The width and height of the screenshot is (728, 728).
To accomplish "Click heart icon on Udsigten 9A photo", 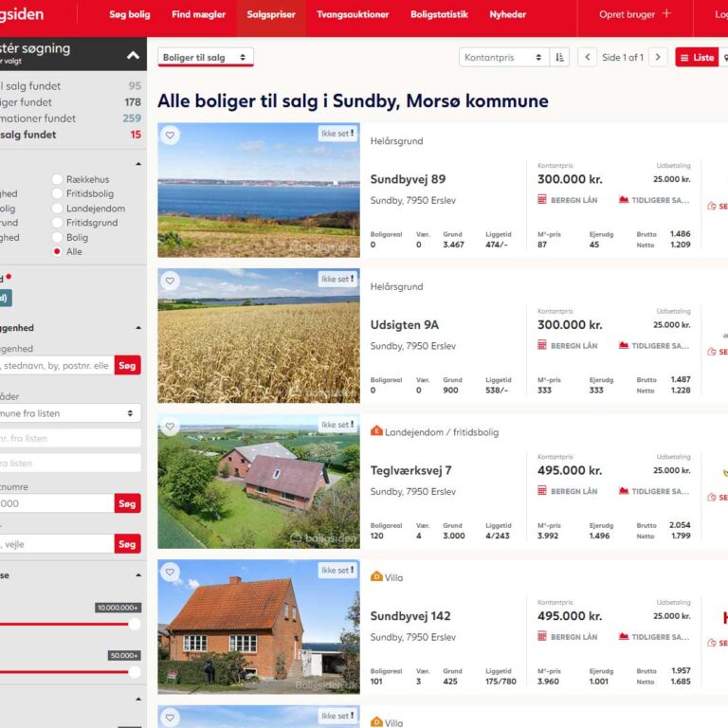I will pyautogui.click(x=170, y=281).
